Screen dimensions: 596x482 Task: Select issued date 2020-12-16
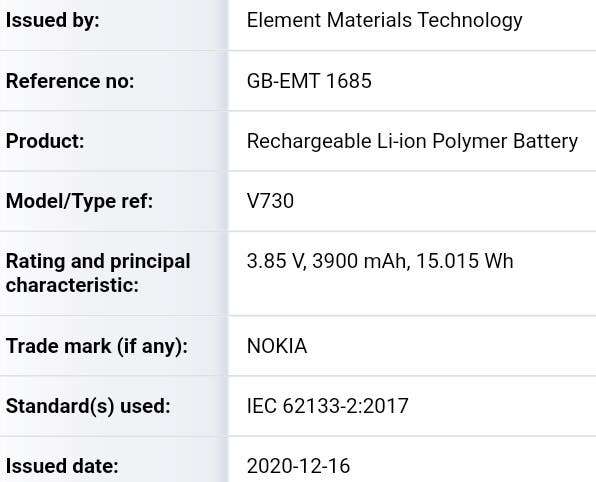(298, 466)
